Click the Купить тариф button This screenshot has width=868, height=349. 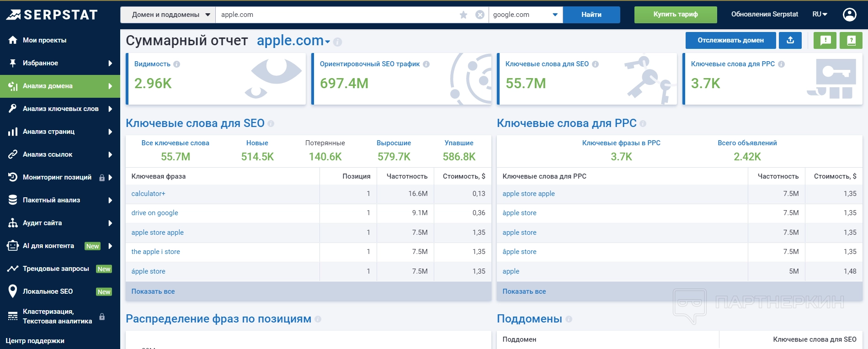pos(676,15)
